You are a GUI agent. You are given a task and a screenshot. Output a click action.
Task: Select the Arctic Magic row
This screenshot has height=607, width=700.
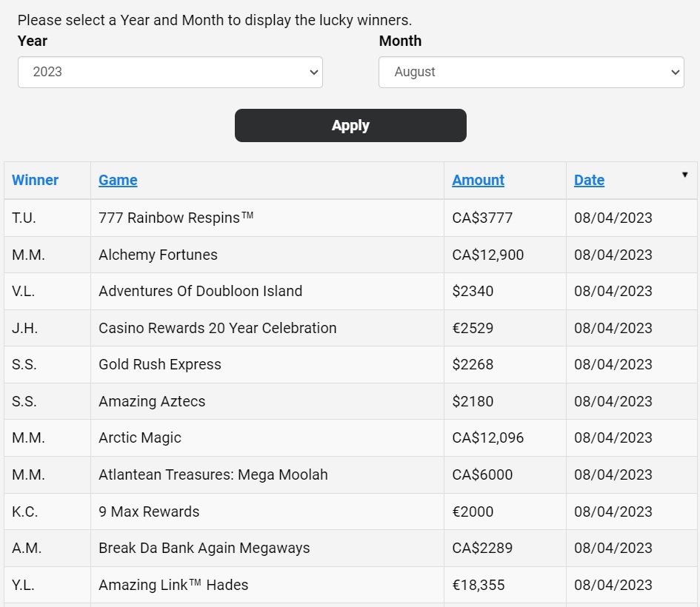tap(140, 437)
